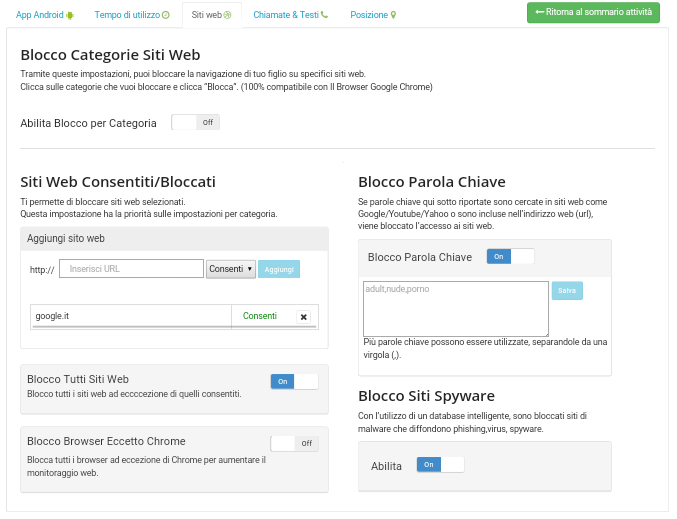The image size is (677, 519).
Task: Turn off Blocco Parola Chiave switch
Action: pos(510,257)
